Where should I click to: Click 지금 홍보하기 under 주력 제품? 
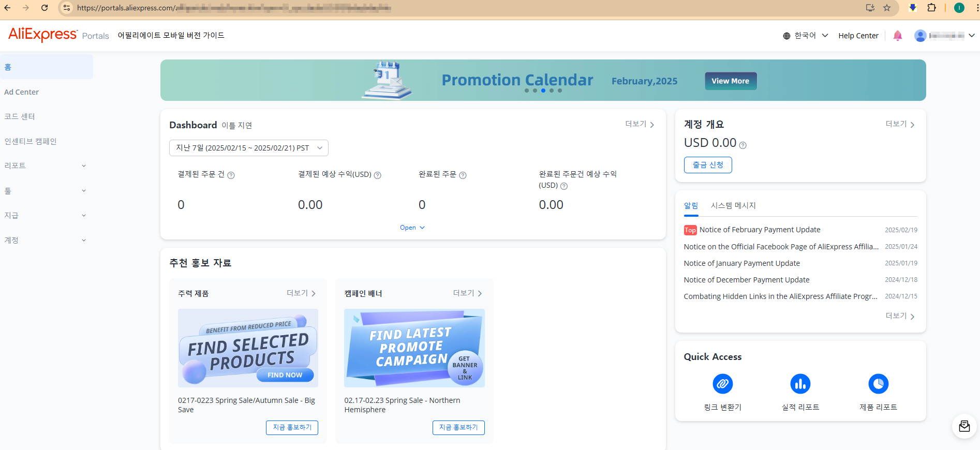coord(292,428)
